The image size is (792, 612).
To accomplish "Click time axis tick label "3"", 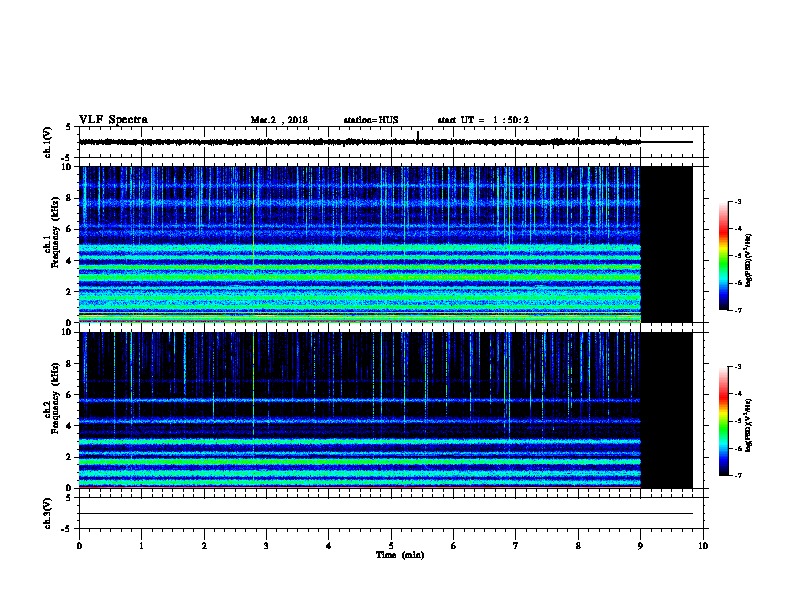I will point(266,546).
